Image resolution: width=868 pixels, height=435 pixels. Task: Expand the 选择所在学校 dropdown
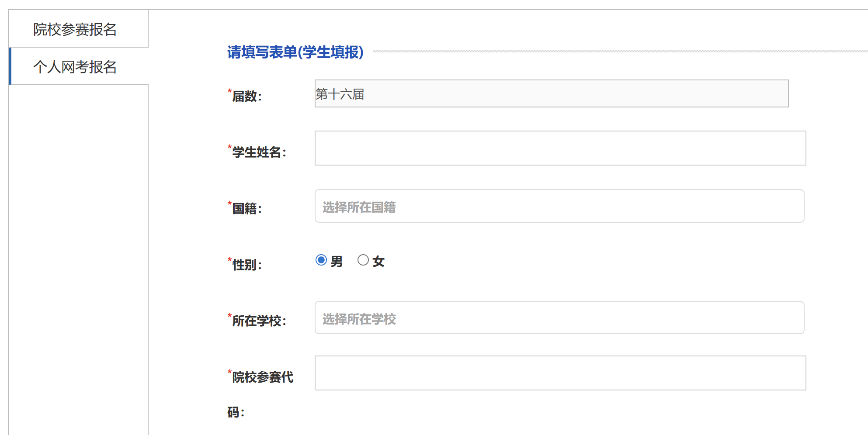pos(559,318)
